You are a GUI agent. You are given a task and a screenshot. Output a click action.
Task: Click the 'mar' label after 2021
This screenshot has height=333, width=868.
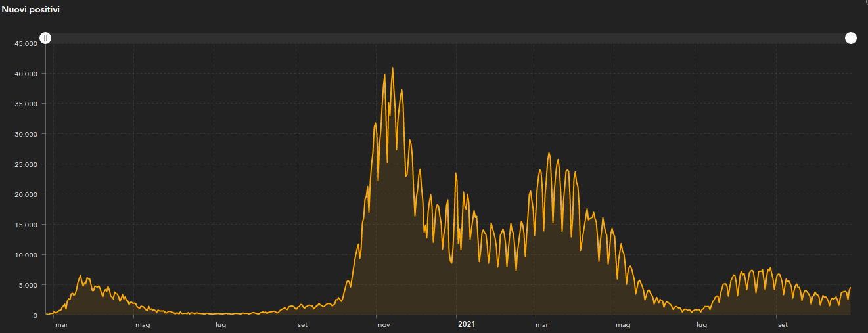click(541, 324)
